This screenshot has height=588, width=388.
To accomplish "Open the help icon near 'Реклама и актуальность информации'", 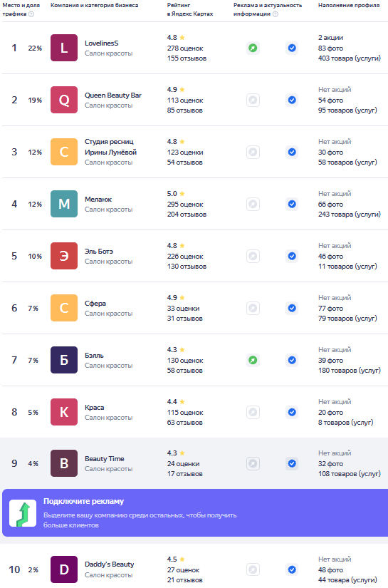I will pyautogui.click(x=276, y=14).
